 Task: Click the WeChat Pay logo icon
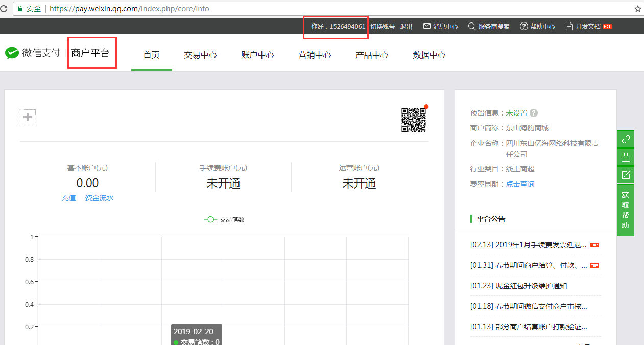coord(12,53)
